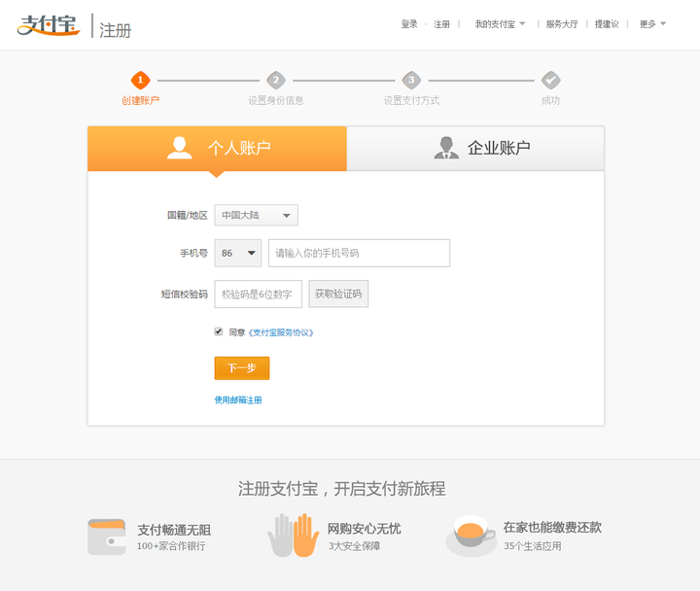Click the wallet icon beside 支付畅通无阻
The width and height of the screenshot is (700, 591).
pyautogui.click(x=107, y=537)
